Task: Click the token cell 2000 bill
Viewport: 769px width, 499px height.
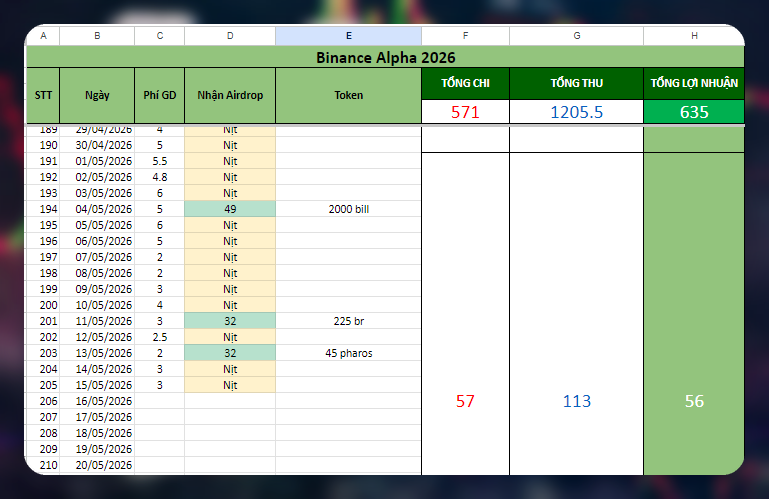Action: click(349, 209)
